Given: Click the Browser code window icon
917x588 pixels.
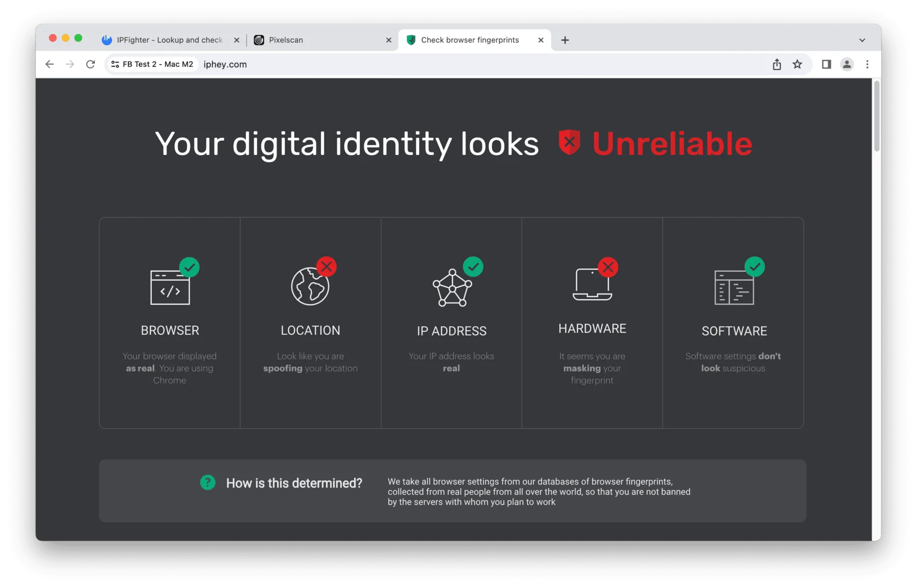Looking at the screenshot, I should coord(170,287).
